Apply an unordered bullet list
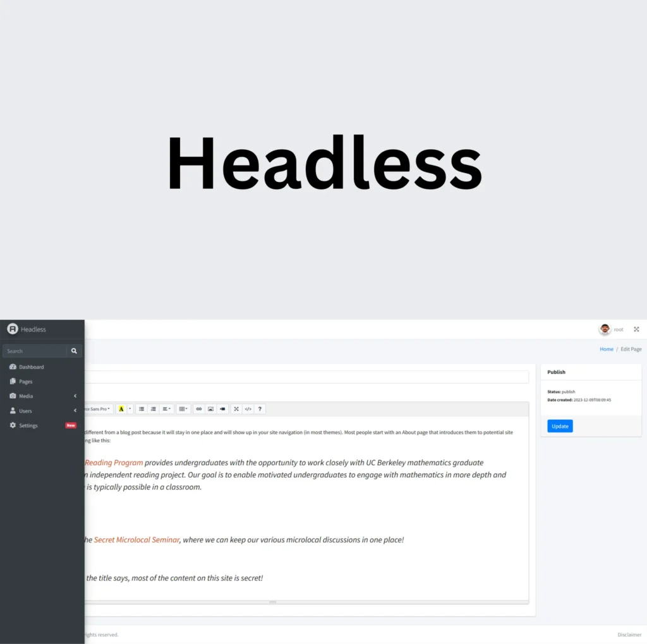The image size is (647, 644). click(142, 409)
